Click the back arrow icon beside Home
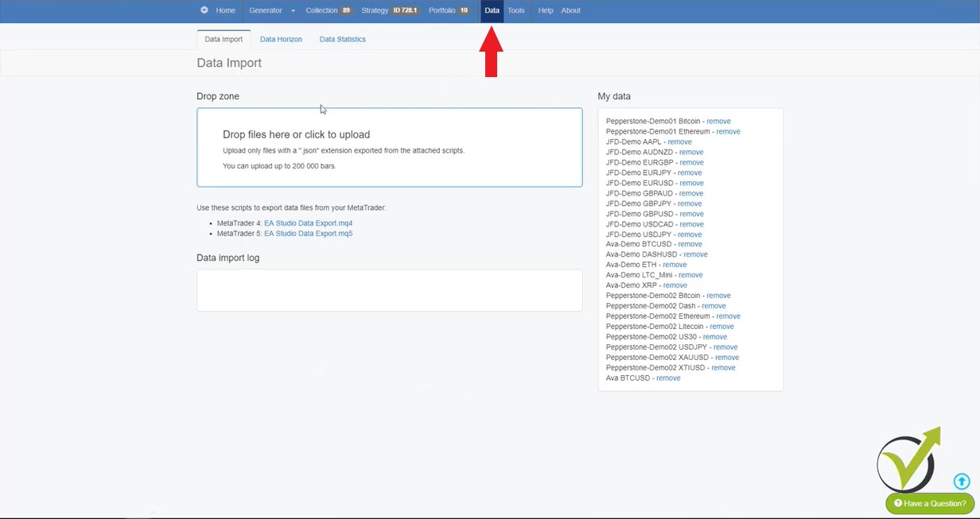The width and height of the screenshot is (980, 519). click(204, 10)
